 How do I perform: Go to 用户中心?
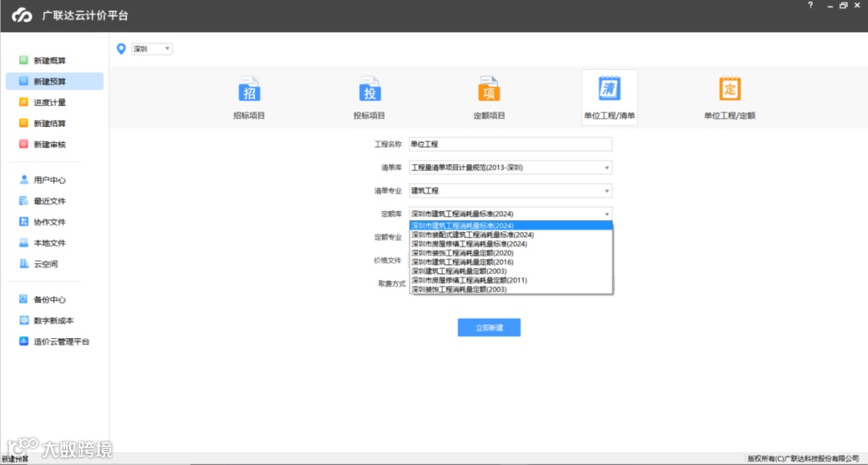click(49, 180)
